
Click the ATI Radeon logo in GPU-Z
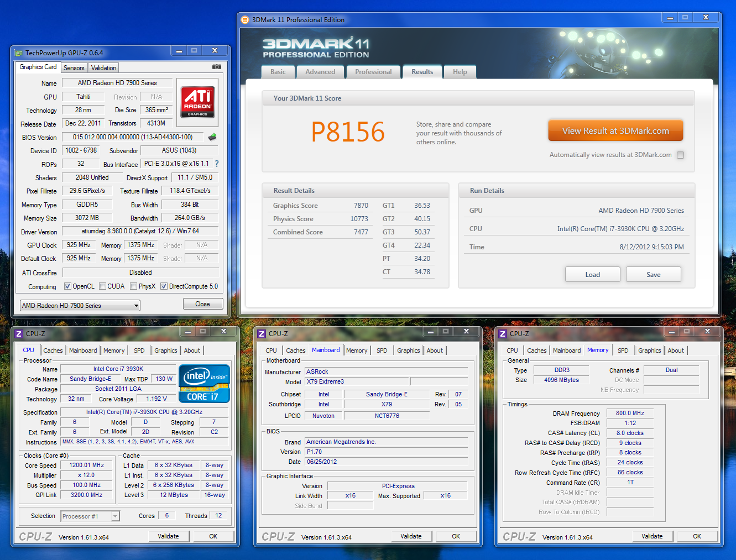(x=197, y=103)
